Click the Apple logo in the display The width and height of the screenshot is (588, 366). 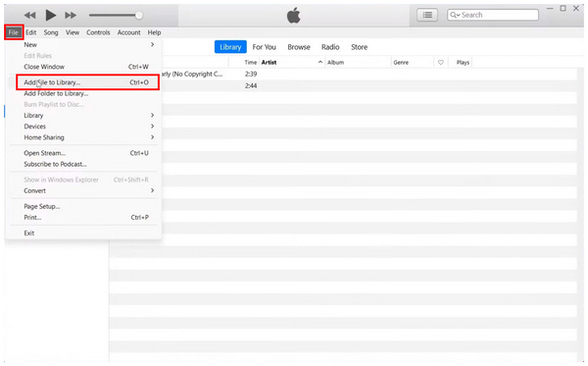click(294, 16)
